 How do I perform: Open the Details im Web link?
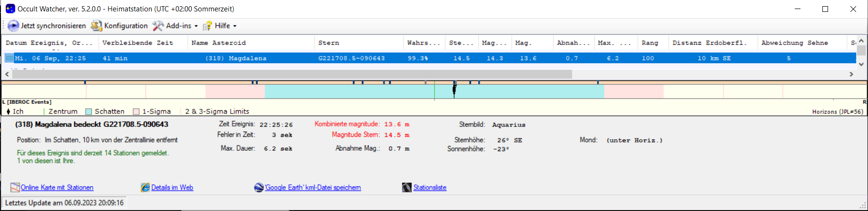(172, 187)
